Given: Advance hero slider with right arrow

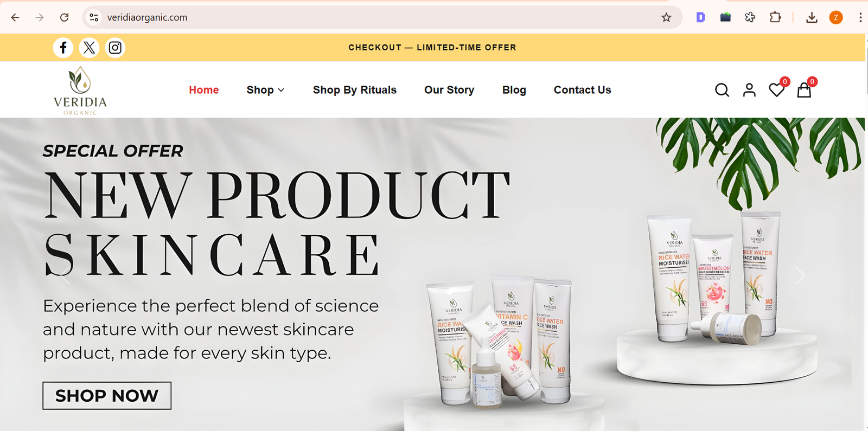Looking at the screenshot, I should point(800,275).
